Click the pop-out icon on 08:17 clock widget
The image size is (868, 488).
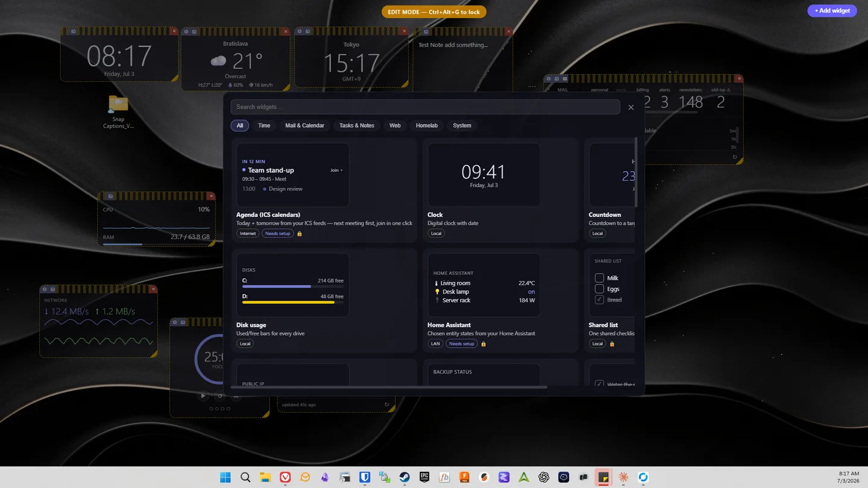click(x=73, y=31)
